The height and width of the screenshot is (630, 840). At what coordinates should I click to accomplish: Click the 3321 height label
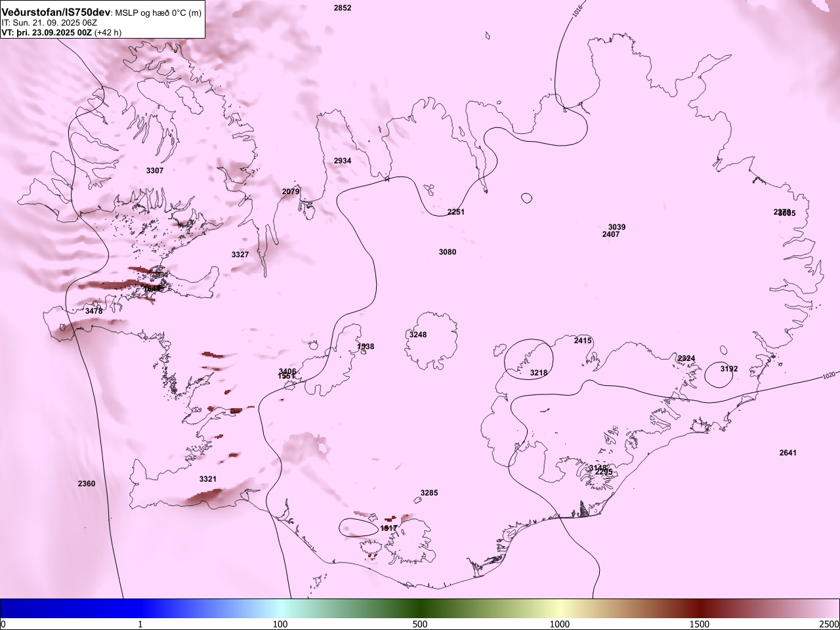point(208,479)
